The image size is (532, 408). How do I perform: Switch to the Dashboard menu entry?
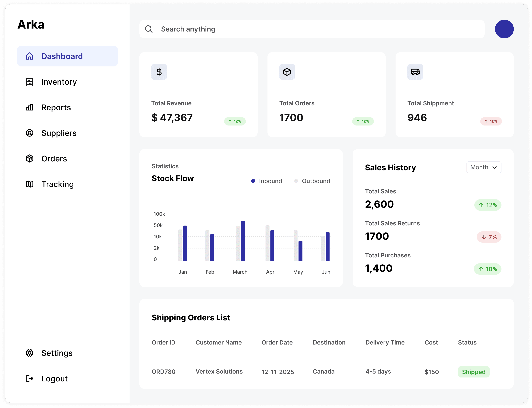click(62, 56)
